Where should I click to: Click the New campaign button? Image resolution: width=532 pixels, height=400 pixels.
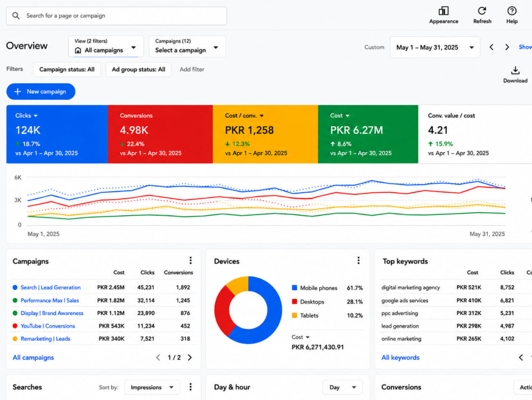click(41, 92)
